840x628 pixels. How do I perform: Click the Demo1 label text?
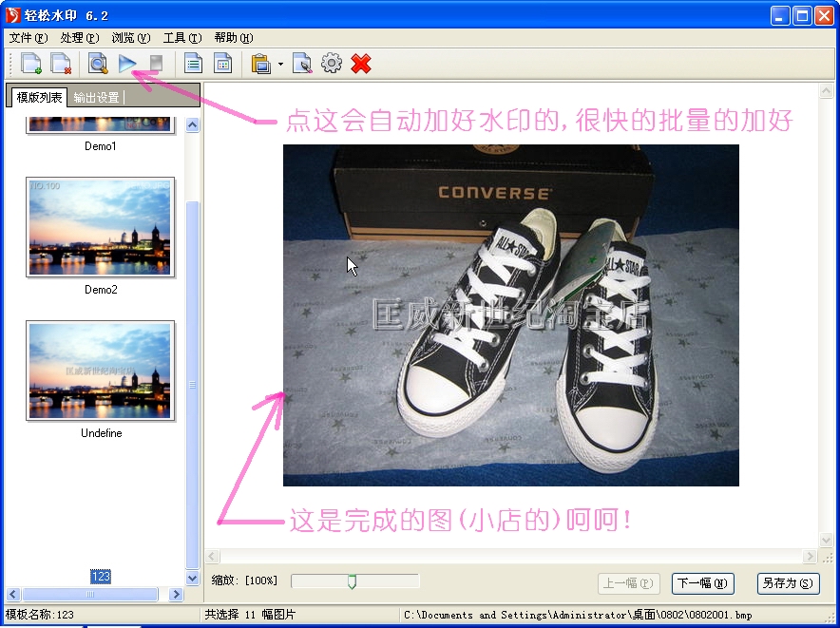[101, 145]
